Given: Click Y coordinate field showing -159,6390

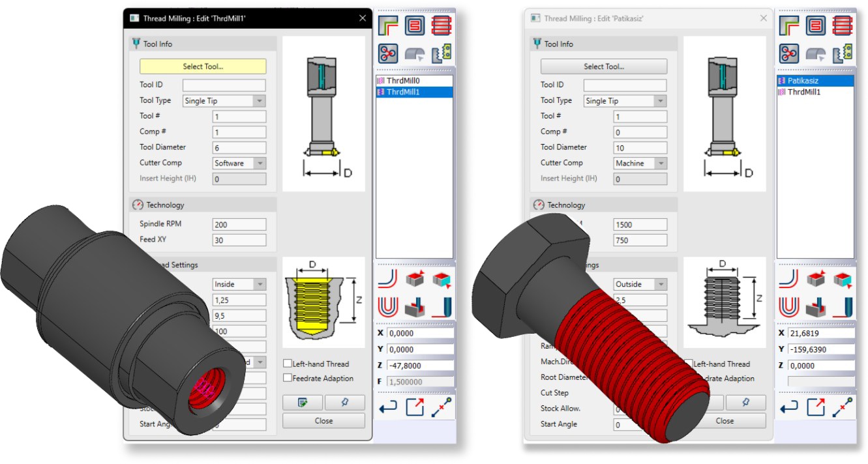Looking at the screenshot, I should pyautogui.click(x=821, y=349).
